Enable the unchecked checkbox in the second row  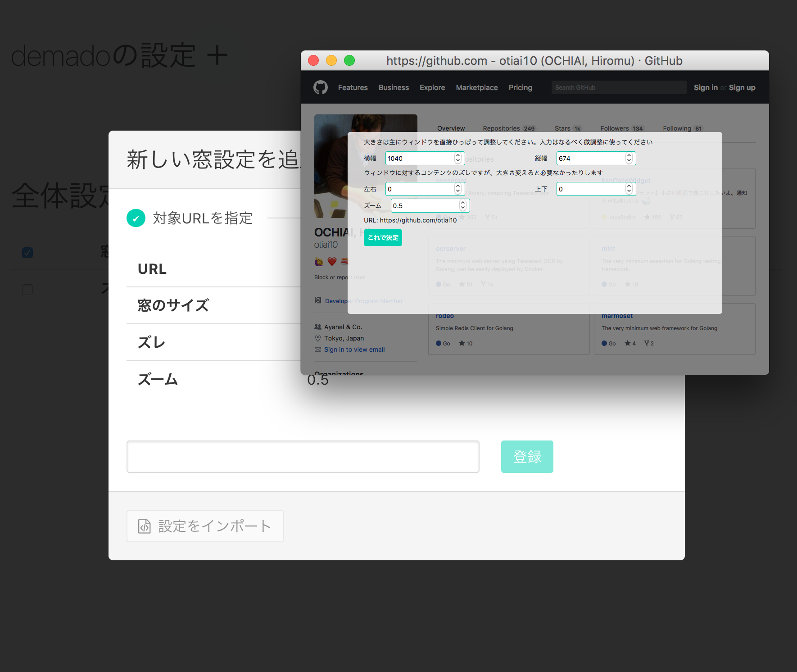click(27, 290)
